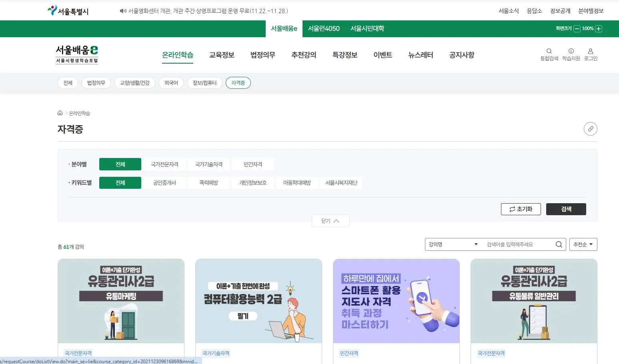Open 유통관리사2급 유통마케팅 course thumbnail
The height and width of the screenshot is (364, 619).
121,301
